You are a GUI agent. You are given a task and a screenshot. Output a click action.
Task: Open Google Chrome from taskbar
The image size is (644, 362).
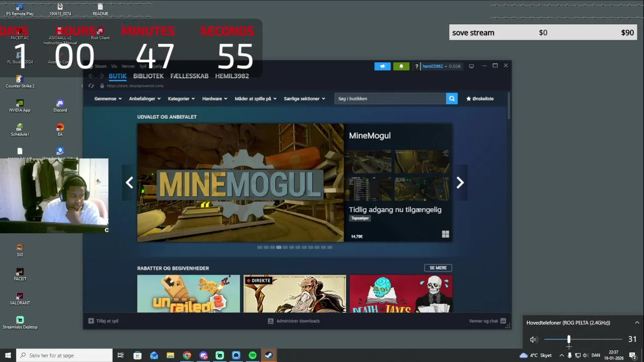[187, 355]
